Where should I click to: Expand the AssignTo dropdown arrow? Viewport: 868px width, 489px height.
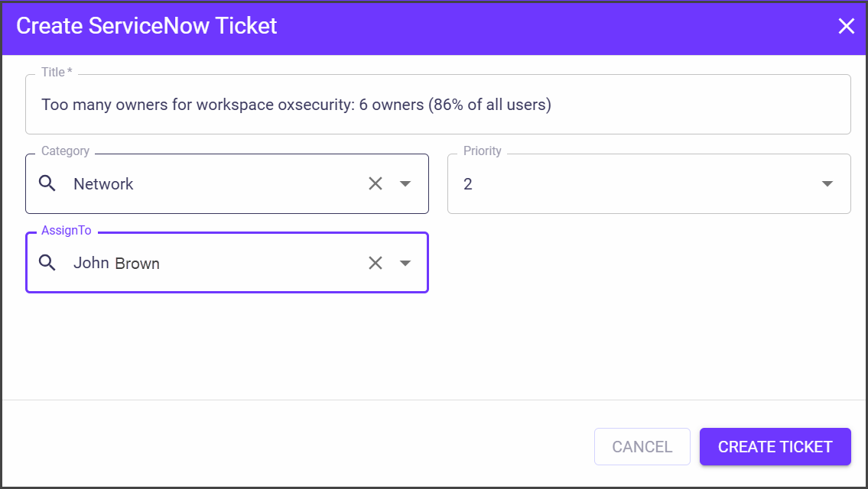tap(405, 263)
